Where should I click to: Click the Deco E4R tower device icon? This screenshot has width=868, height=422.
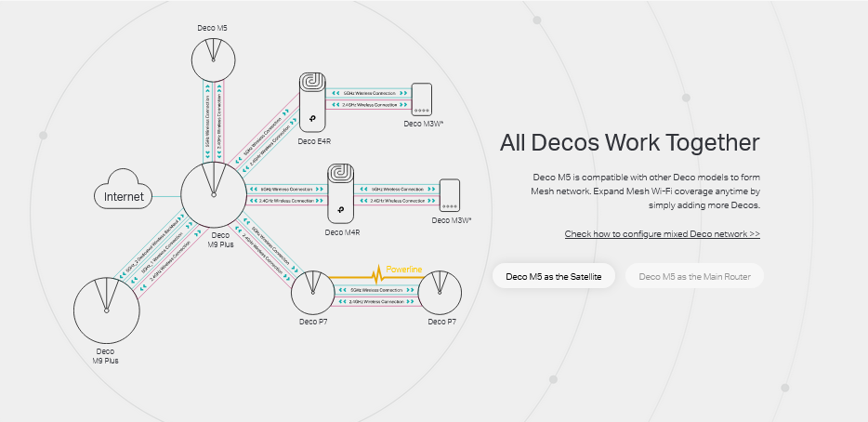tap(313, 102)
